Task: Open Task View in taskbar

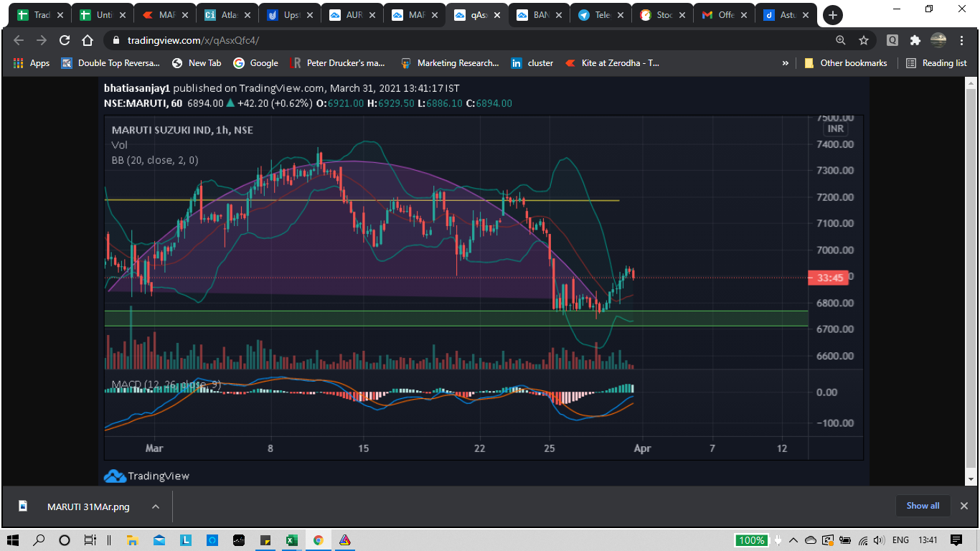Action: 90,540
